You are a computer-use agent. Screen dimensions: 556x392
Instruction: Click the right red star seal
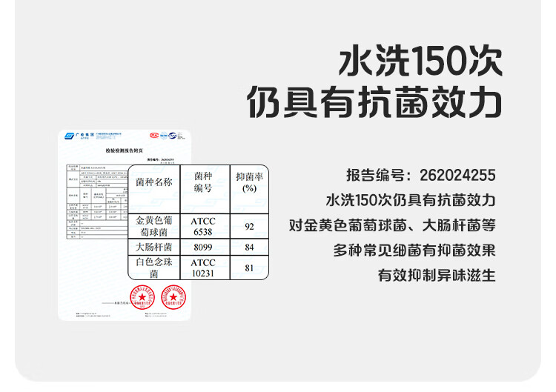(x=173, y=297)
